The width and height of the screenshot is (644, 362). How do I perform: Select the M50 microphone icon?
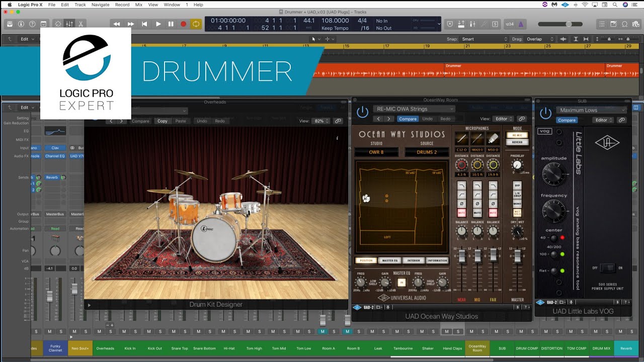493,139
